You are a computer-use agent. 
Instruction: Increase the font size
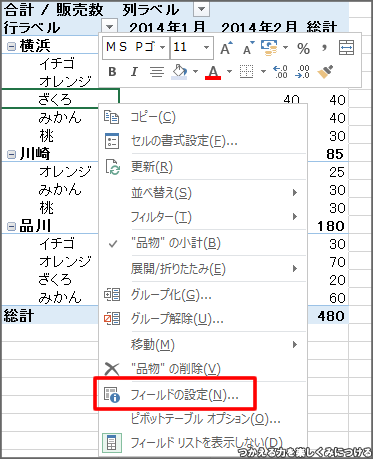click(227, 48)
